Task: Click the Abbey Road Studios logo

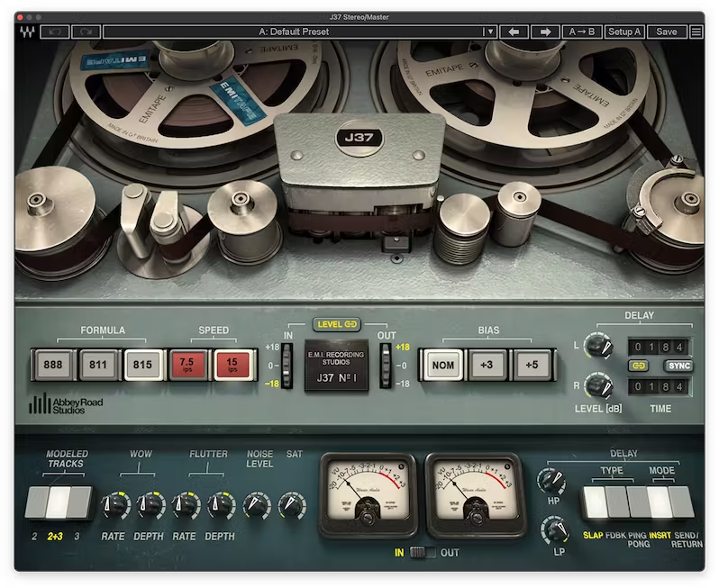Action: [66, 404]
